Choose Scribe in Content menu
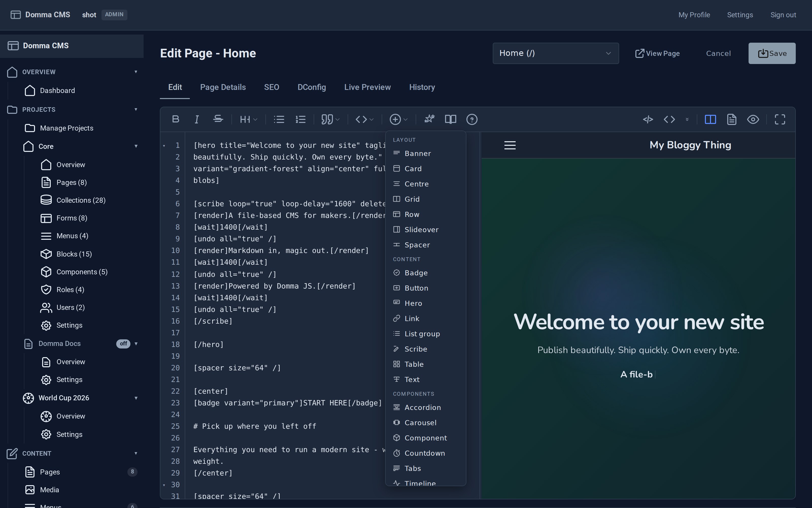Image resolution: width=812 pixels, height=508 pixels. [426, 349]
